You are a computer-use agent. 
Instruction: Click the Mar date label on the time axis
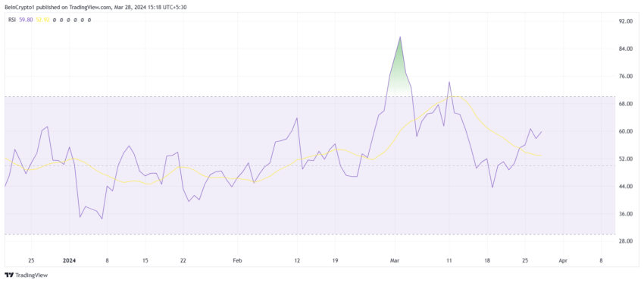[x=395, y=260]
